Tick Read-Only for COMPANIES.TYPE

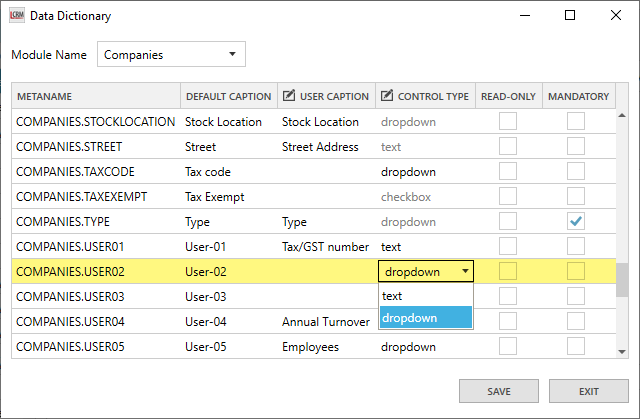508,221
